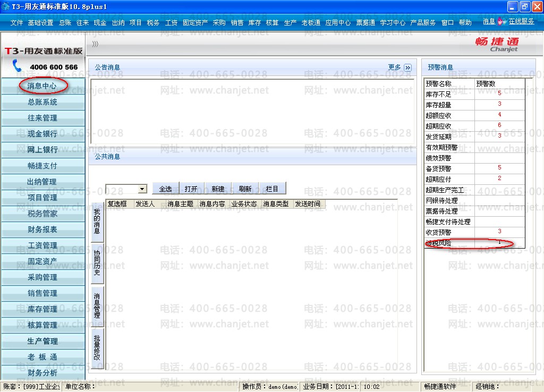This screenshot has width=544, height=392.
Task: Select 采购管理 in the sidebar
Action: coord(43,277)
